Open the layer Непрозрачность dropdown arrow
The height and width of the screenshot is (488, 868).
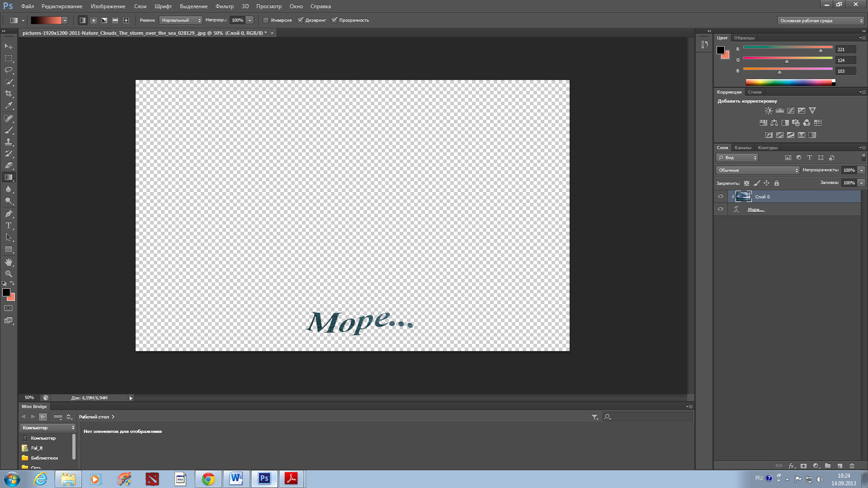point(862,170)
